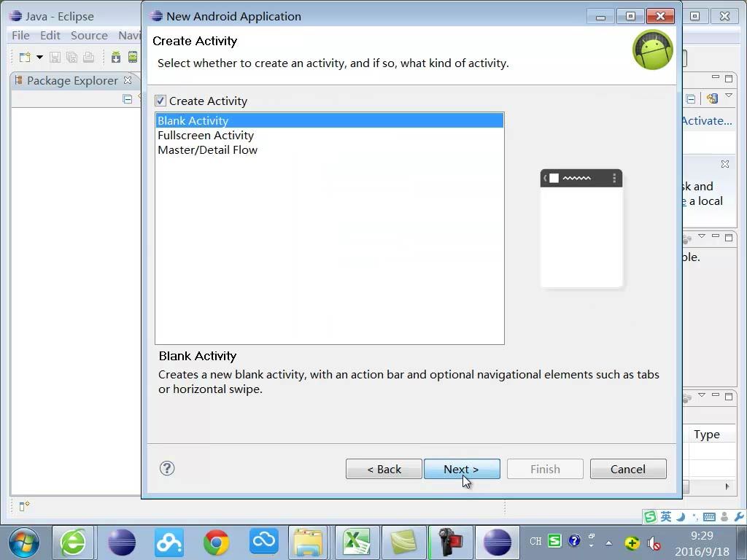The height and width of the screenshot is (560, 747).
Task: Open the screen recorder camera taskbar icon
Action: (x=450, y=542)
